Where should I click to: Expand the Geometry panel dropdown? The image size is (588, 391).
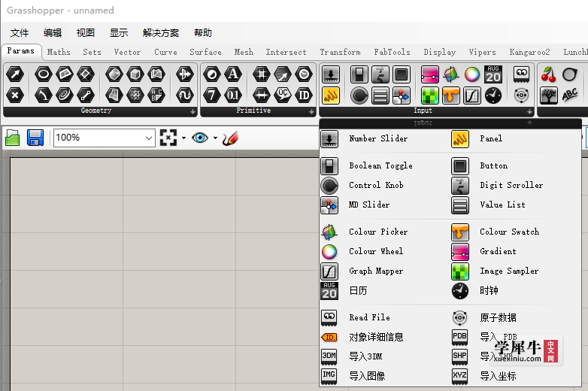pyautogui.click(x=192, y=112)
